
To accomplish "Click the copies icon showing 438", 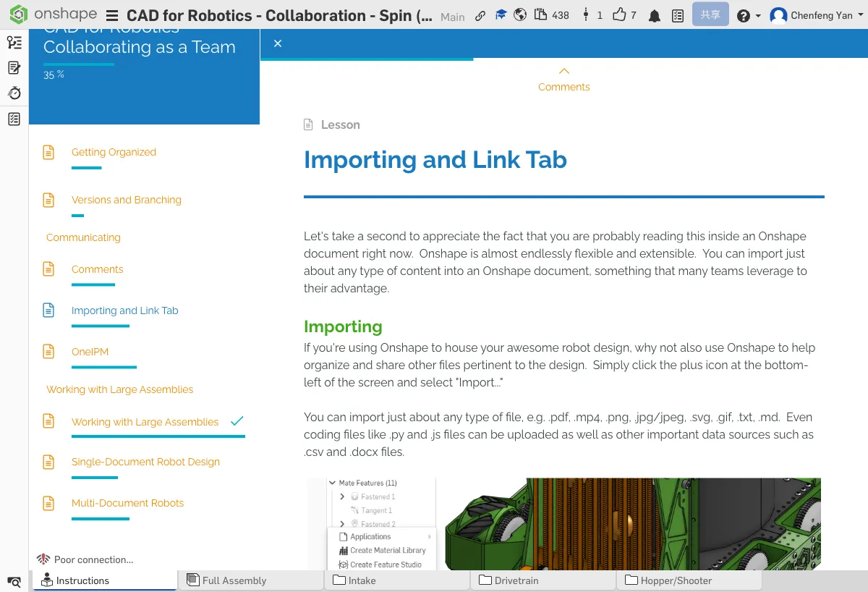I will (x=552, y=15).
